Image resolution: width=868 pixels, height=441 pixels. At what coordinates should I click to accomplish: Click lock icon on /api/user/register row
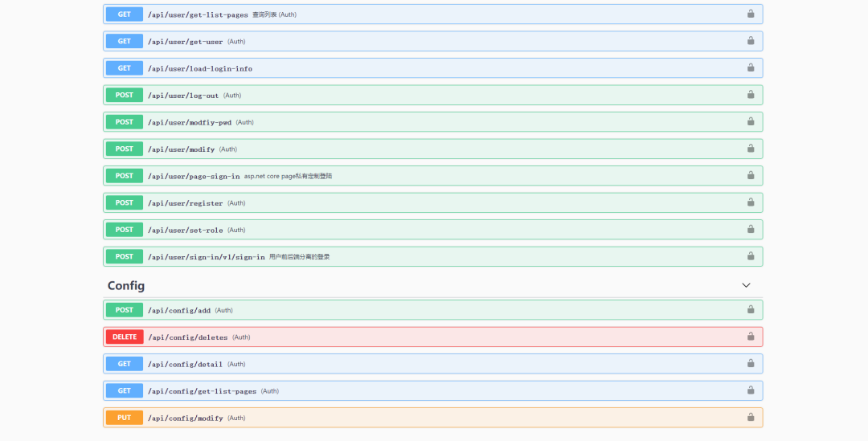[x=751, y=202]
